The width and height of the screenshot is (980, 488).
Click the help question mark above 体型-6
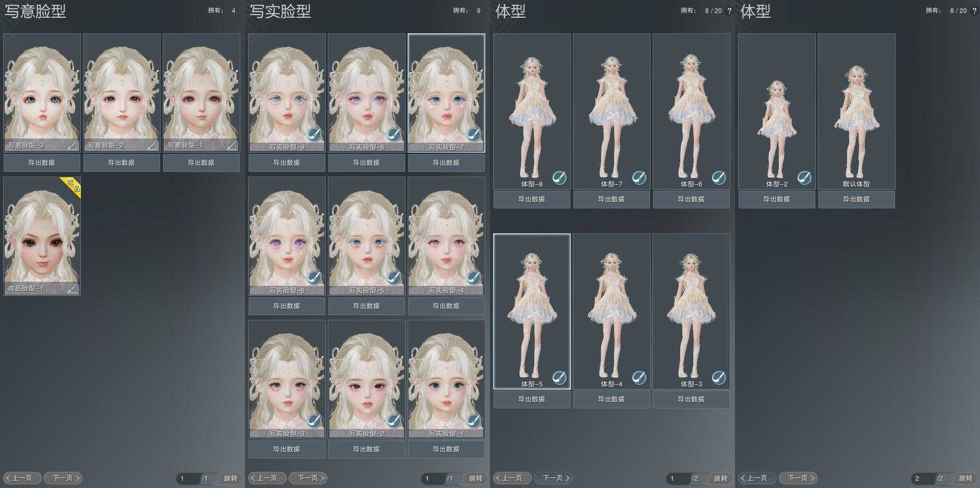coord(729,11)
